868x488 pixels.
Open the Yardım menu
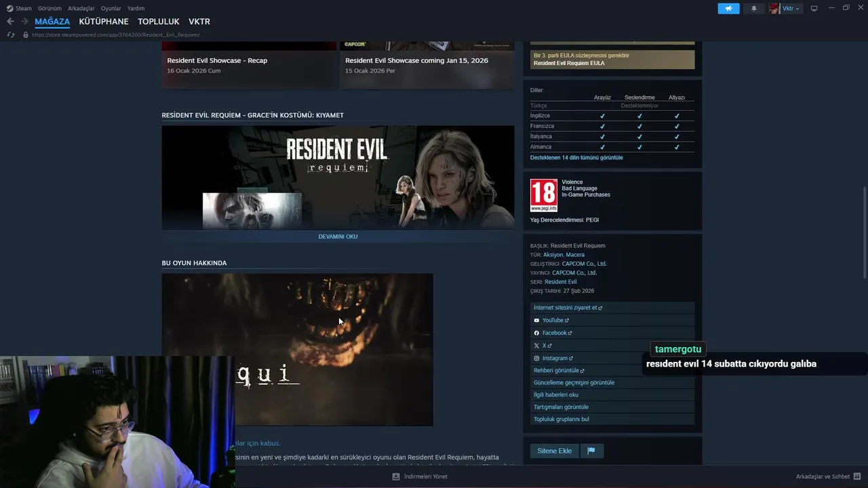click(136, 8)
